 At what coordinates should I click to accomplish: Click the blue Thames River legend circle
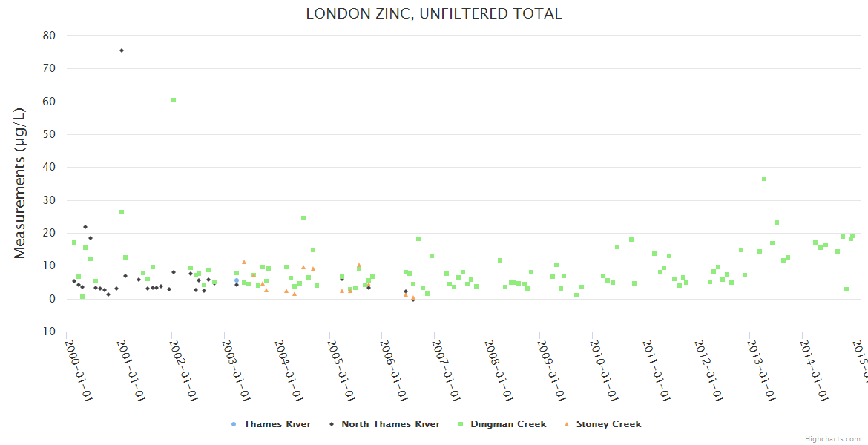[234, 424]
